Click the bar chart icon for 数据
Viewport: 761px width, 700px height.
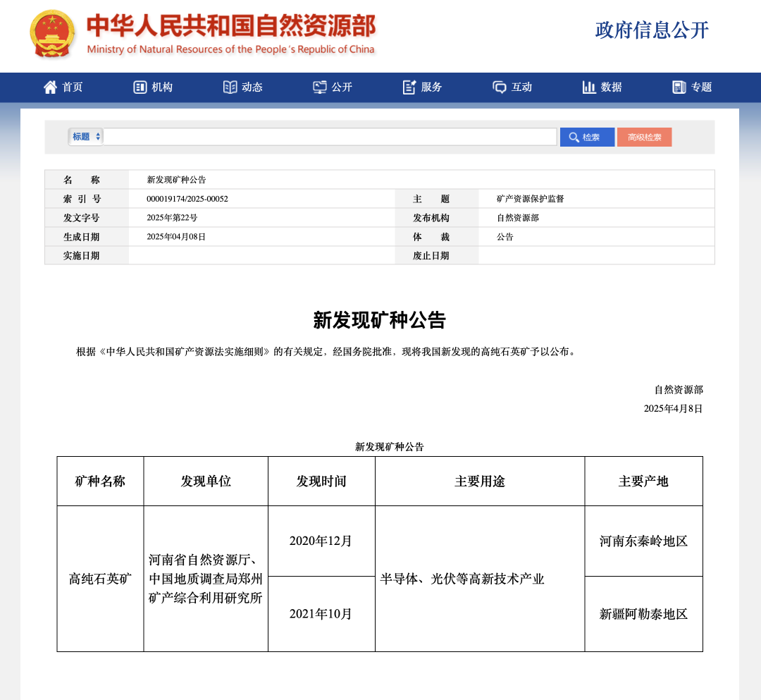pyautogui.click(x=588, y=87)
